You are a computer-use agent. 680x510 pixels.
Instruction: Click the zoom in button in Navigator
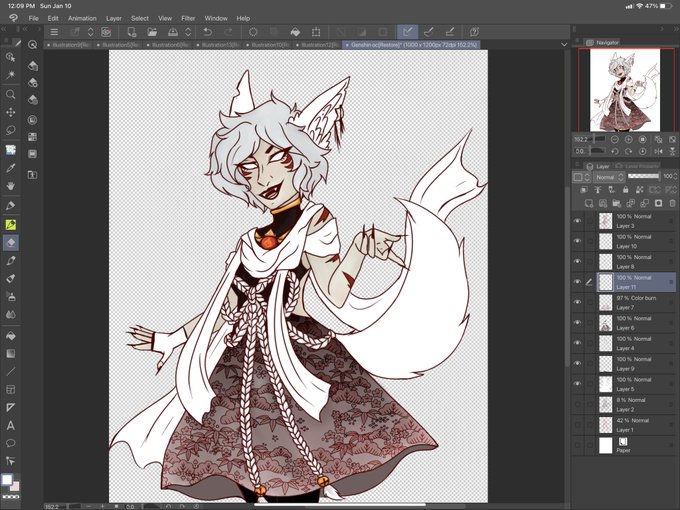tap(628, 139)
